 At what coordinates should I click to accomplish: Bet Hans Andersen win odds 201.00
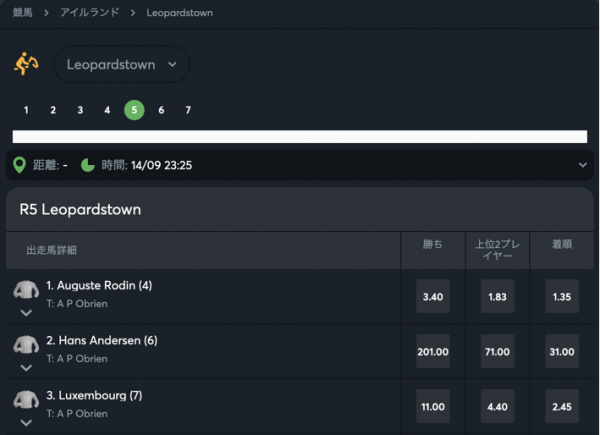(433, 351)
